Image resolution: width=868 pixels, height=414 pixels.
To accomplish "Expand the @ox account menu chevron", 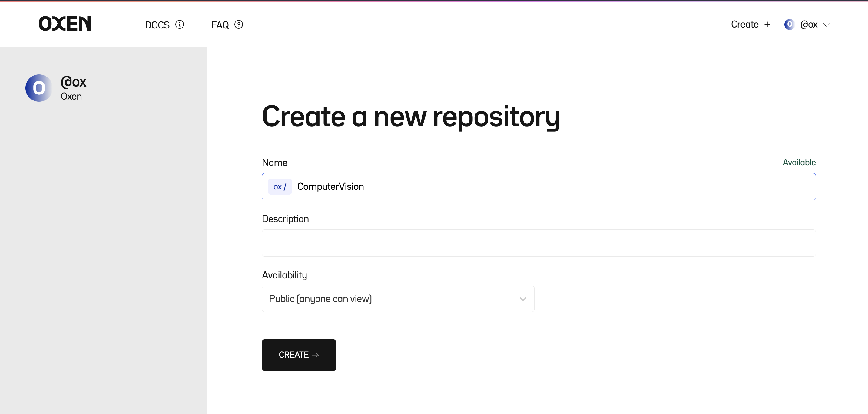I will 826,25.
